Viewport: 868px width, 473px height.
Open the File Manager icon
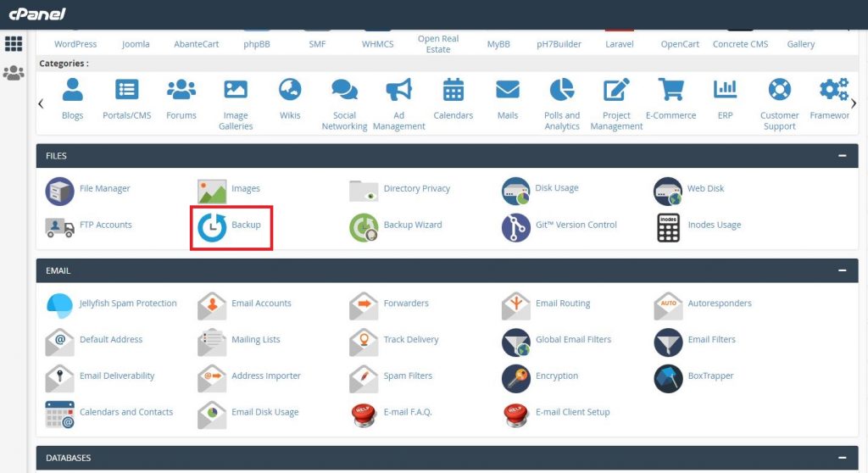(x=60, y=191)
